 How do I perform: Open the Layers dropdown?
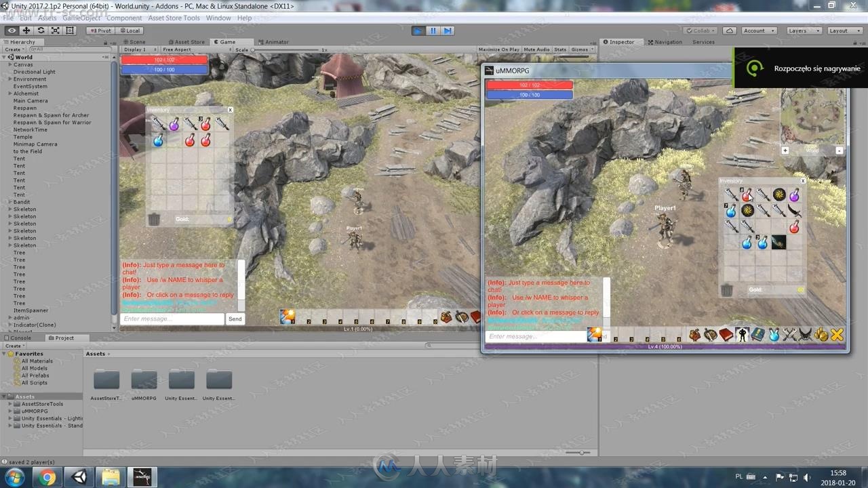coord(803,30)
